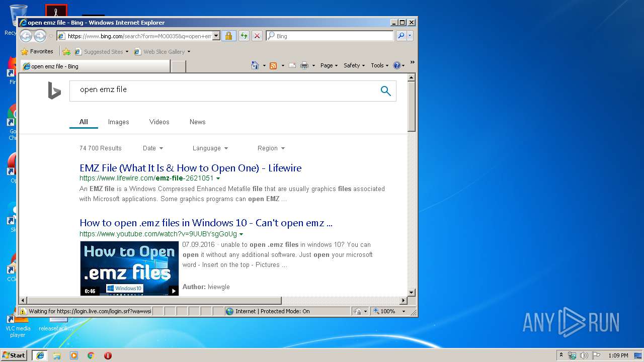Click the status bar privacy lock icon
Image resolution: width=644 pixels, height=362 pixels.
[x=357, y=311]
